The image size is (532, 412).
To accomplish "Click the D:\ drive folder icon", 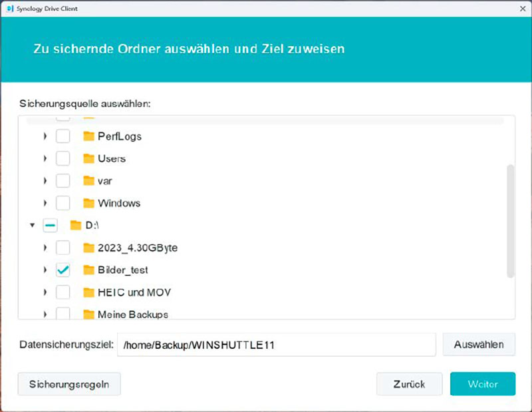I will [x=76, y=226].
